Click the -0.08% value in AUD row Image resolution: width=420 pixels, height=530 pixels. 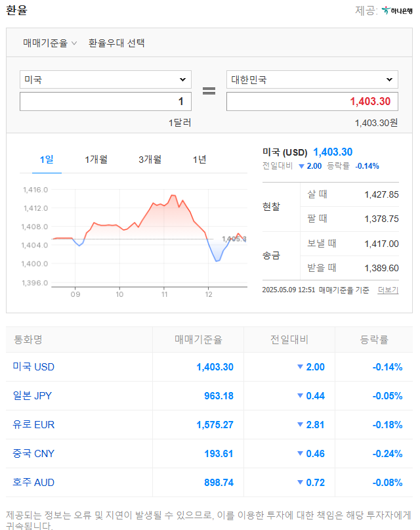click(x=387, y=482)
